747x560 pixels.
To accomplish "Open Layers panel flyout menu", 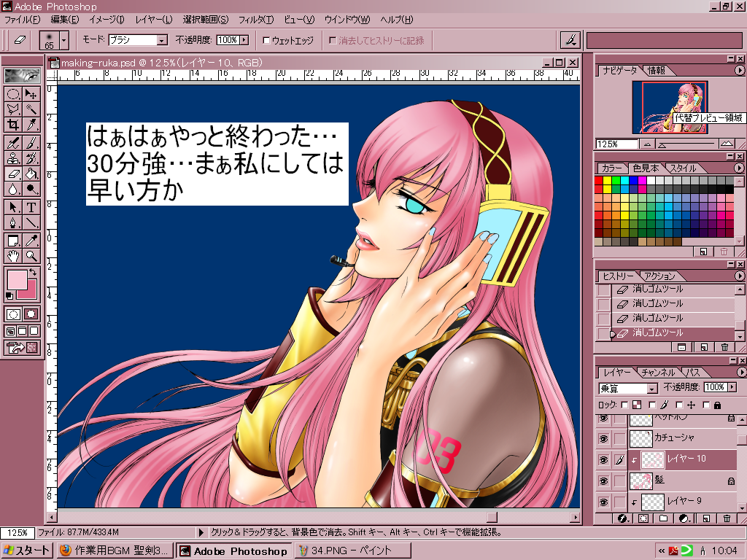I will pyautogui.click(x=741, y=372).
